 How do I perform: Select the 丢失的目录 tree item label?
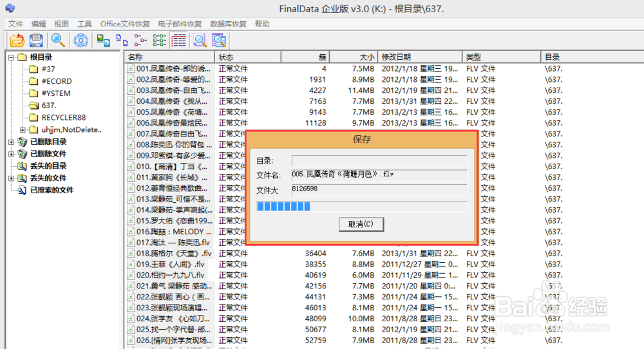(x=48, y=166)
